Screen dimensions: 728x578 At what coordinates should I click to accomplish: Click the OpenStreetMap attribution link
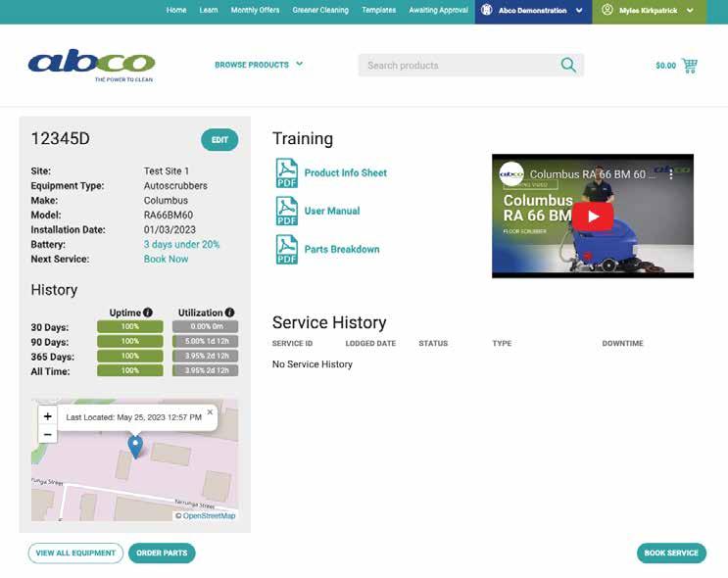point(209,515)
